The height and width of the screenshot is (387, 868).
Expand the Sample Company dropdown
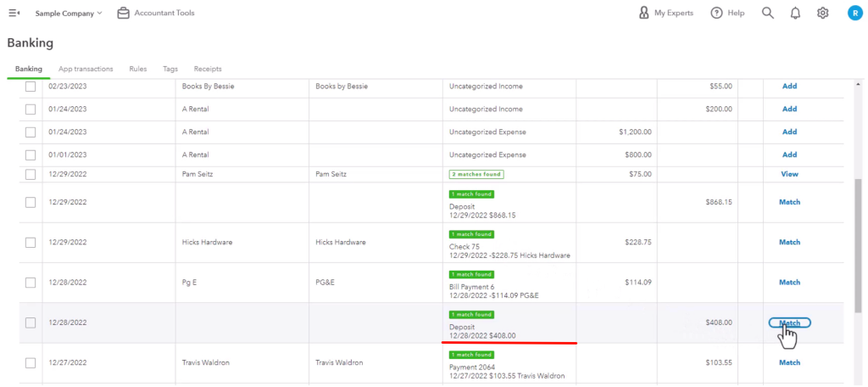(x=69, y=13)
